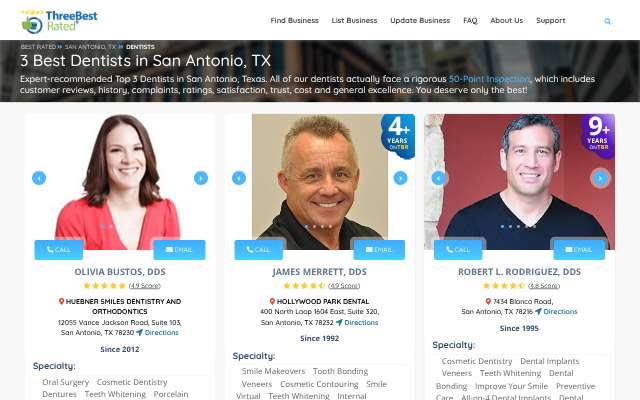View 4.9 Score reviews for Olivia Bustos
The image size is (640, 400).
click(145, 286)
